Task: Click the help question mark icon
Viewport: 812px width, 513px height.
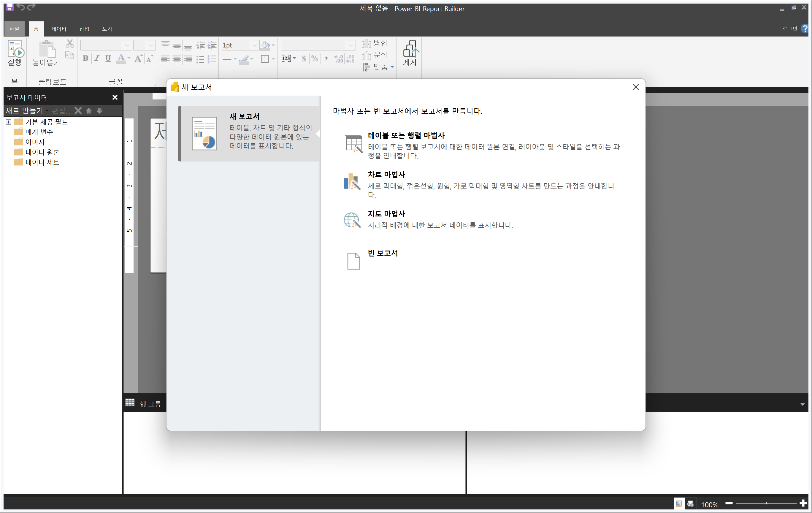Action: (x=805, y=29)
